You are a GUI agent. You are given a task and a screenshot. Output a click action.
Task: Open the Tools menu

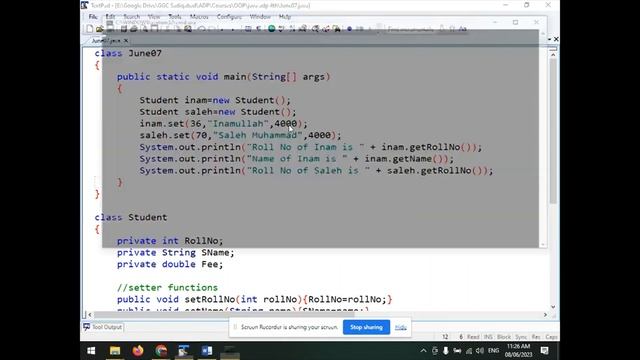(175, 17)
